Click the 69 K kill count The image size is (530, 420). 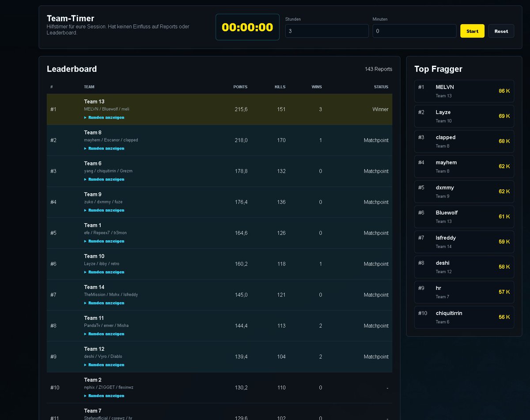(504, 116)
